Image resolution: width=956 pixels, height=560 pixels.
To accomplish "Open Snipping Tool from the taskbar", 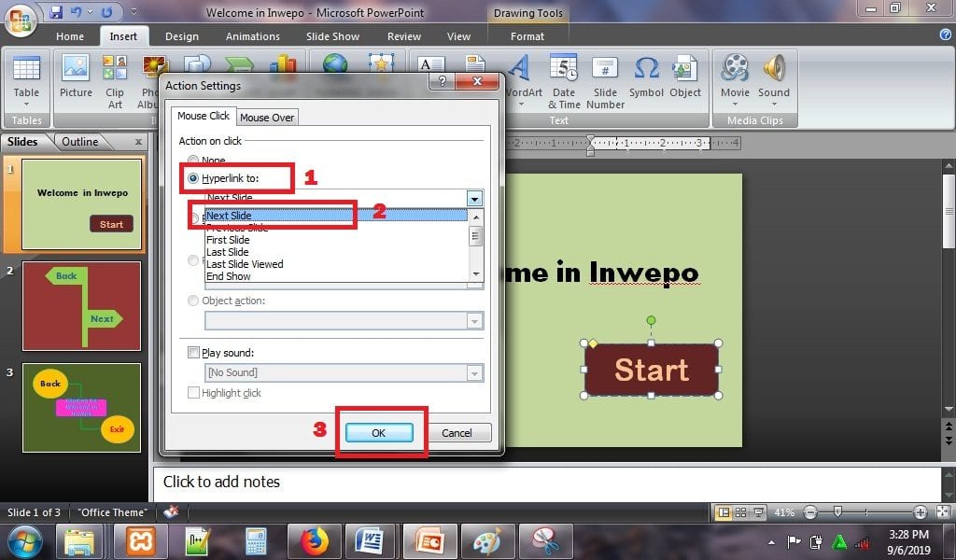I will click(x=545, y=540).
